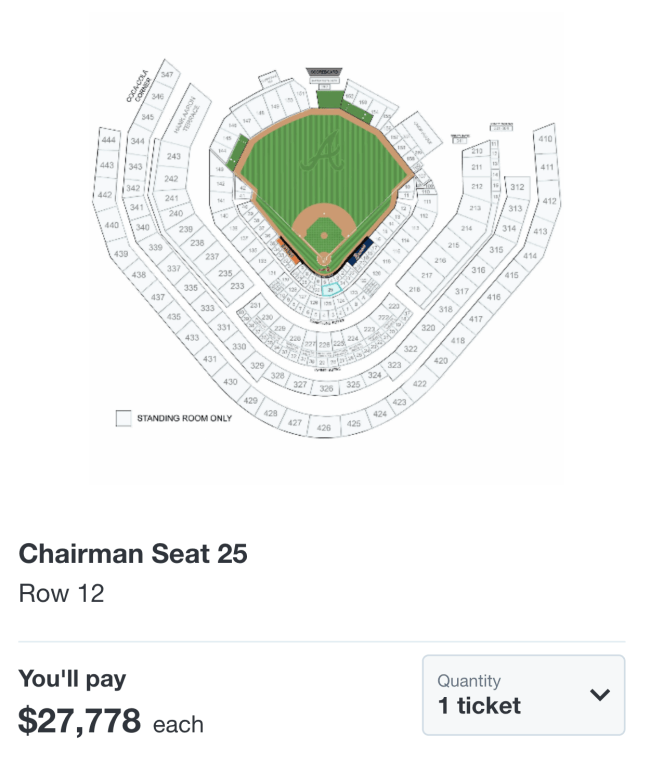Pick section 426 behind home plate
Viewport: 650px width, 763px height.
[324, 427]
